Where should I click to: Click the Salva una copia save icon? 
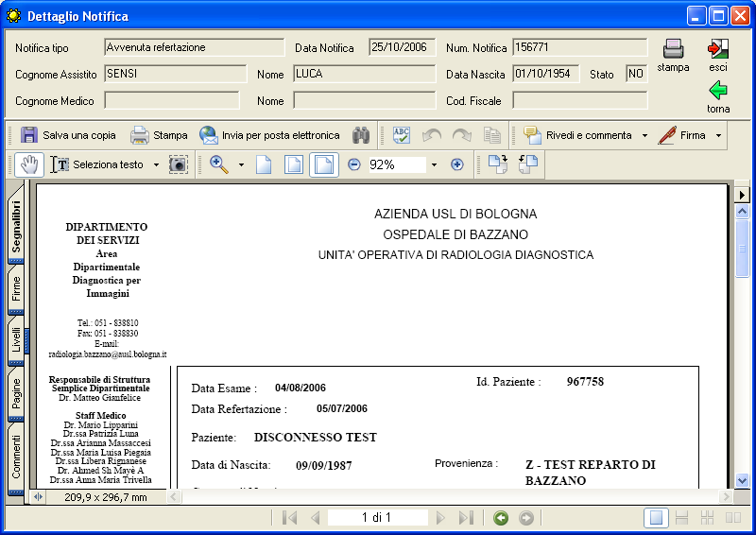[x=29, y=135]
